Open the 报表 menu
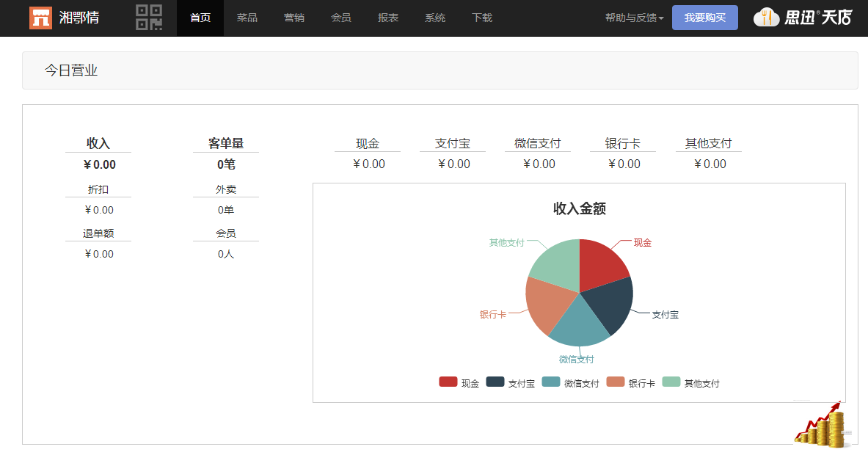 (388, 18)
